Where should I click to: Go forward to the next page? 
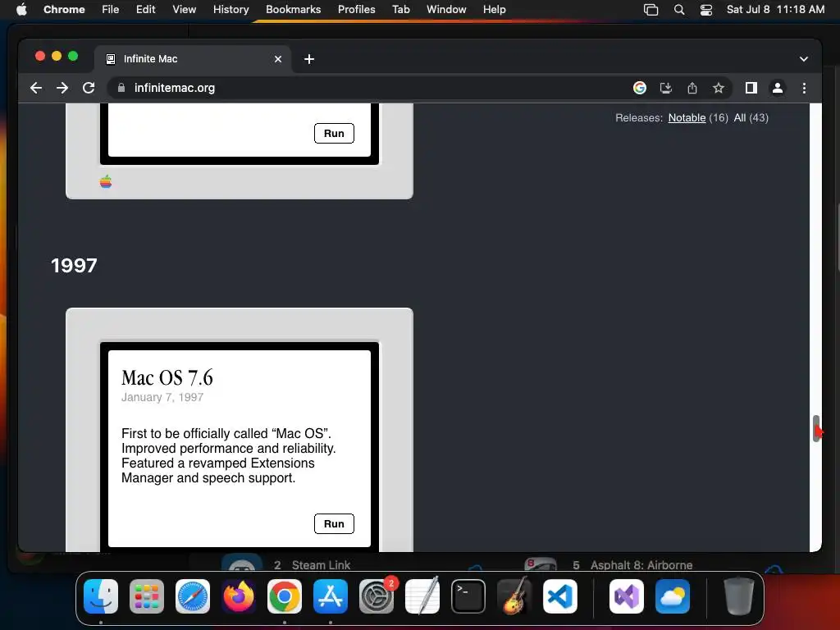tap(62, 88)
